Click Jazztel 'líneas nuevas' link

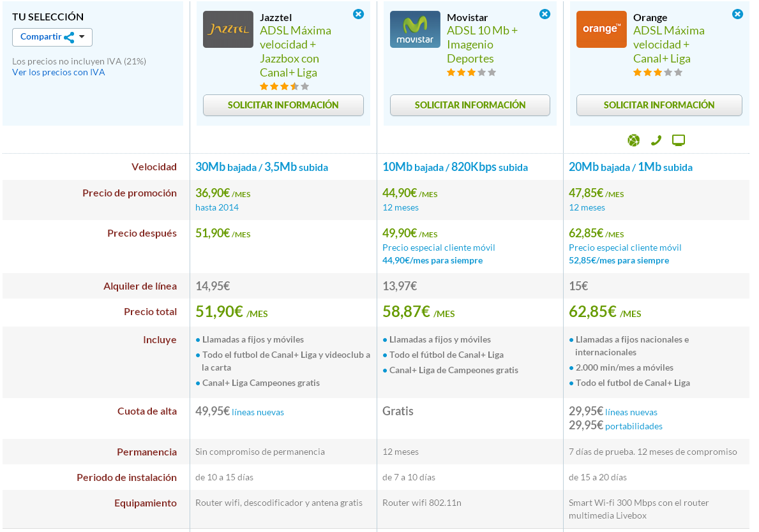[257, 412]
